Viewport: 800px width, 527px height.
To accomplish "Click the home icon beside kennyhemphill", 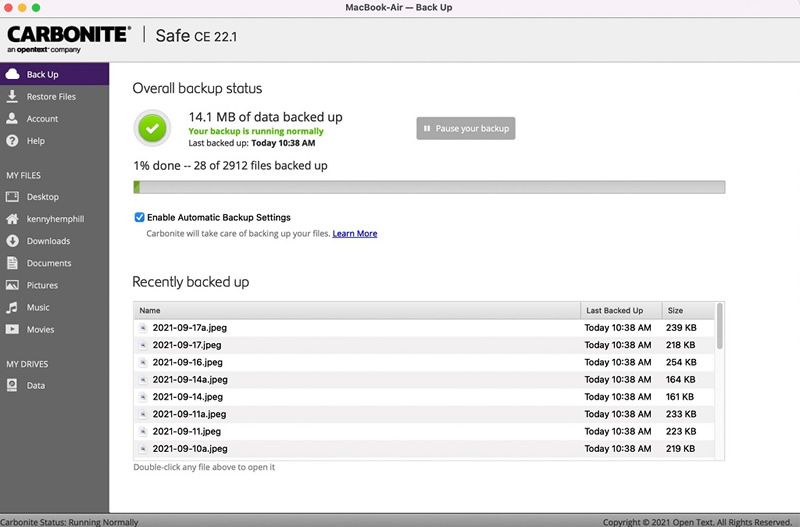I will pyautogui.click(x=12, y=219).
